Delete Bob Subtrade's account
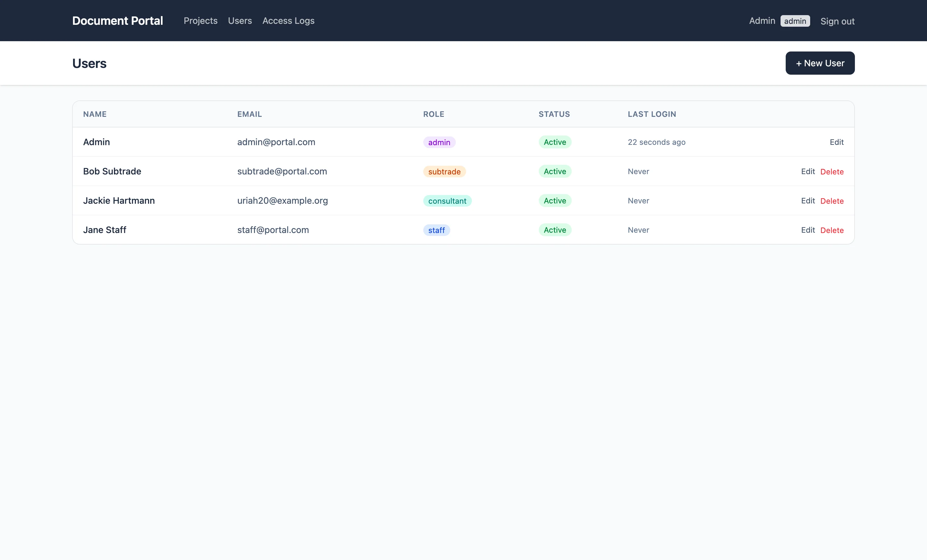 pos(832,172)
